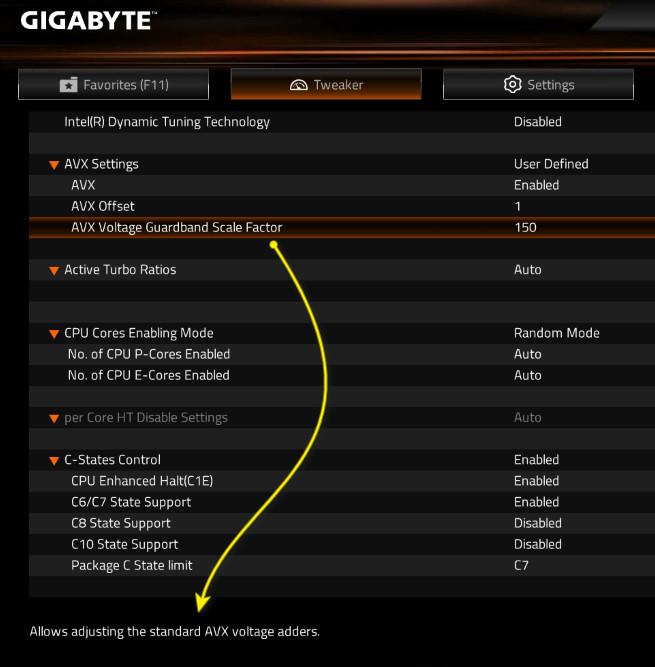Image resolution: width=655 pixels, height=667 pixels.
Task: Switch to the Settings tab
Action: 538,85
